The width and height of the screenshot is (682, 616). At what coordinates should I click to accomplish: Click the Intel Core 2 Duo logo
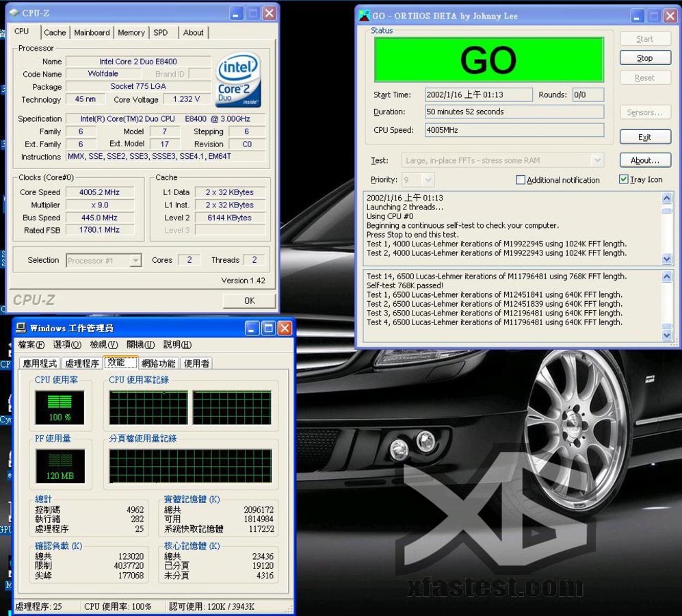coord(238,80)
